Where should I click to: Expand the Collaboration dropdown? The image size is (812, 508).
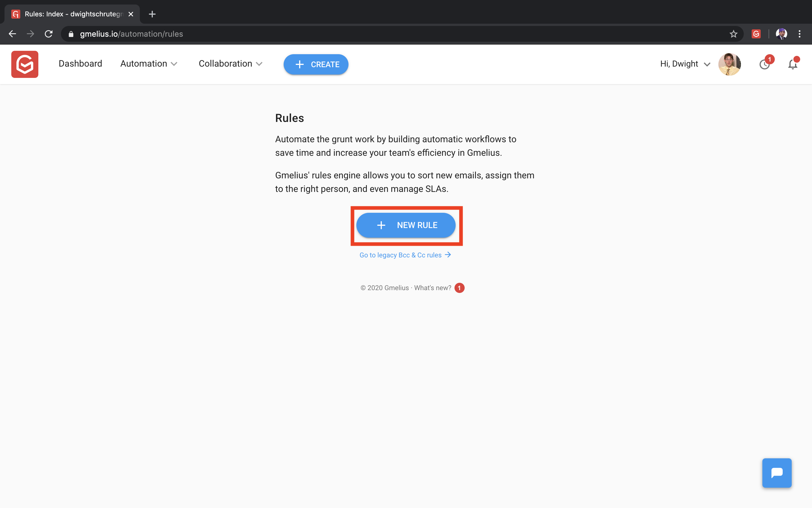(x=231, y=63)
